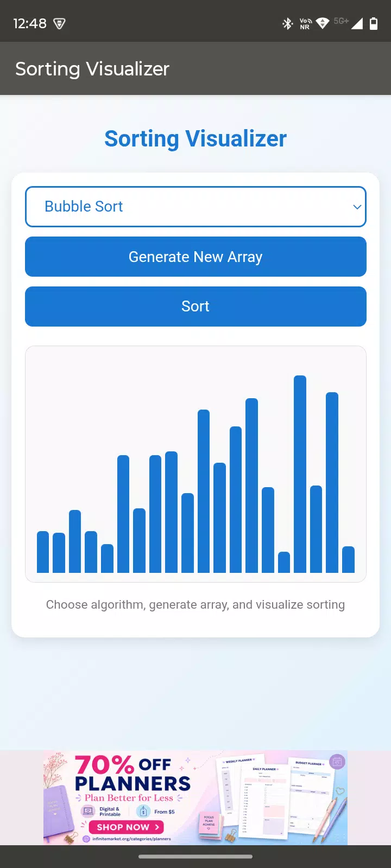This screenshot has width=391, height=868.
Task: Click the tallest bar in the chart
Action: [x=300, y=474]
